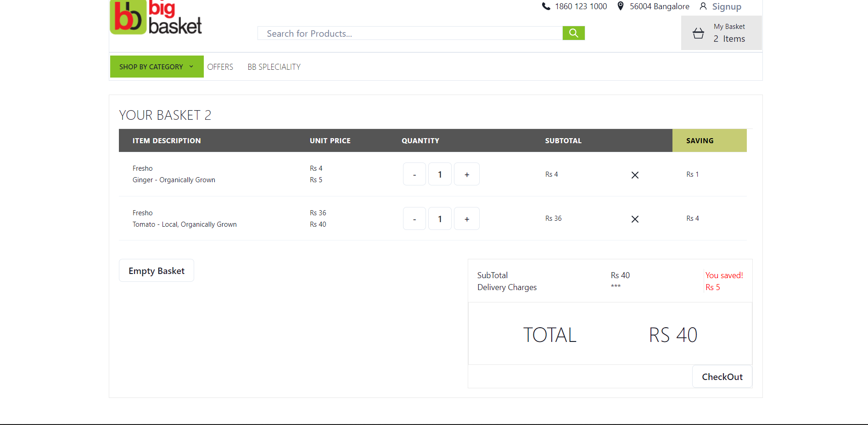Open BB Speciality section
The image size is (868, 425).
(274, 67)
